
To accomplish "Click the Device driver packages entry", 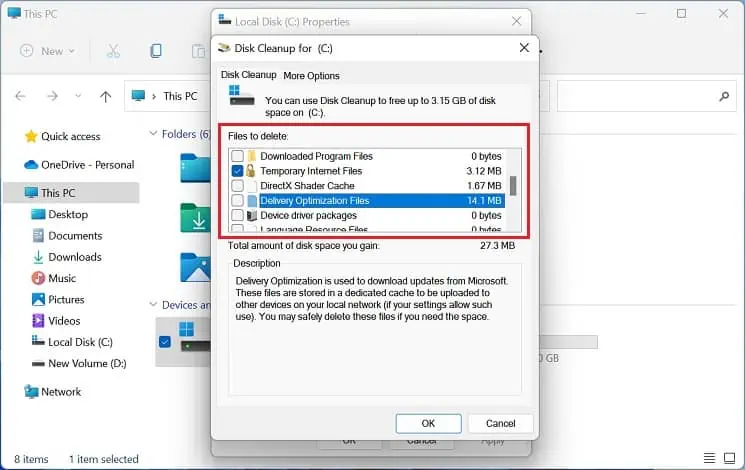I will (x=308, y=215).
